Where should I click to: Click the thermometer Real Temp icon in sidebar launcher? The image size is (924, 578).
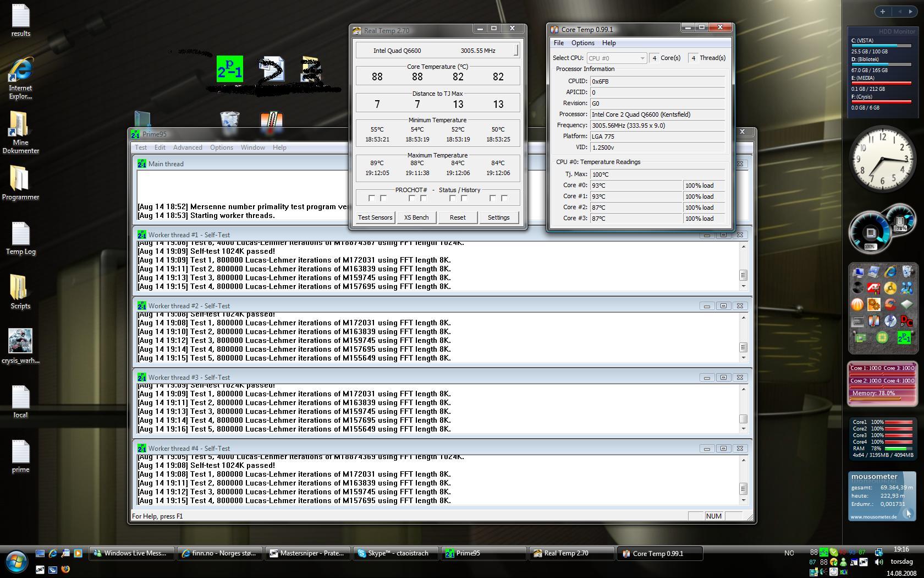873,321
